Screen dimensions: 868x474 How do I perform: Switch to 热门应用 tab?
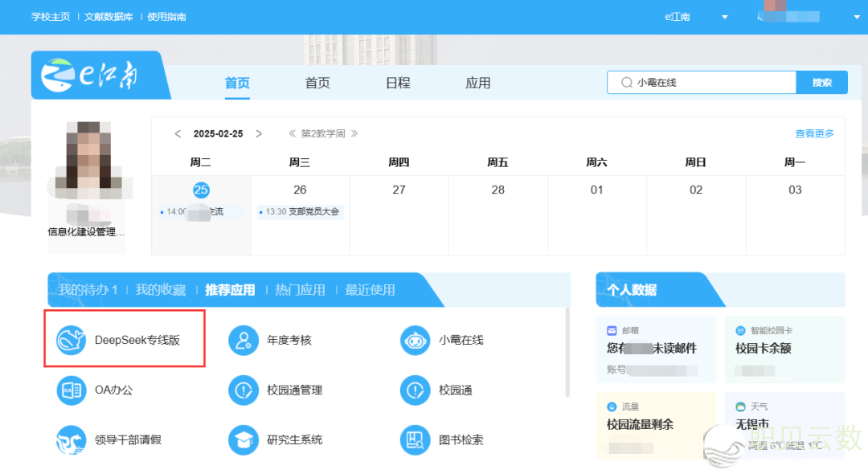click(x=300, y=290)
